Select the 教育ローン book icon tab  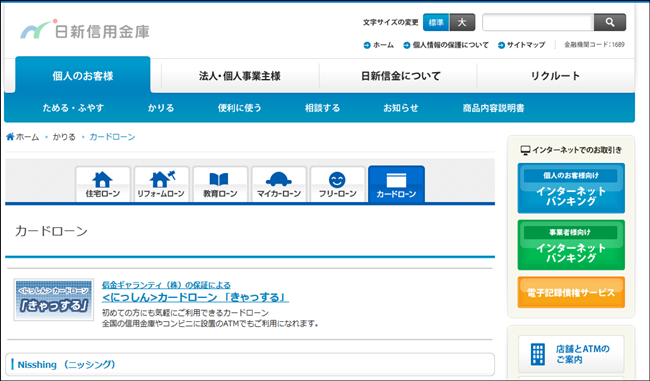pos(220,184)
